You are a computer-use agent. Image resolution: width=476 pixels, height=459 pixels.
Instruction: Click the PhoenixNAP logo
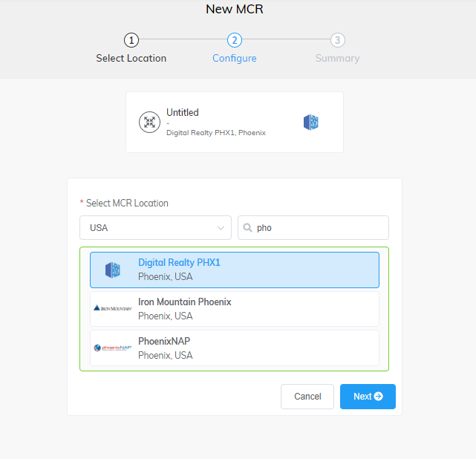pos(113,348)
